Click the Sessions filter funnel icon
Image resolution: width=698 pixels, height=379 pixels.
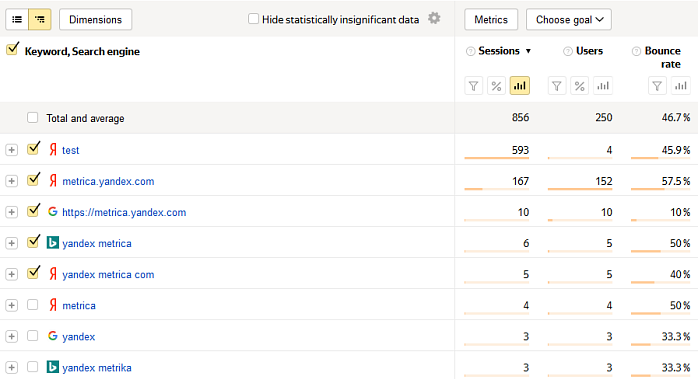pyautogui.click(x=474, y=86)
